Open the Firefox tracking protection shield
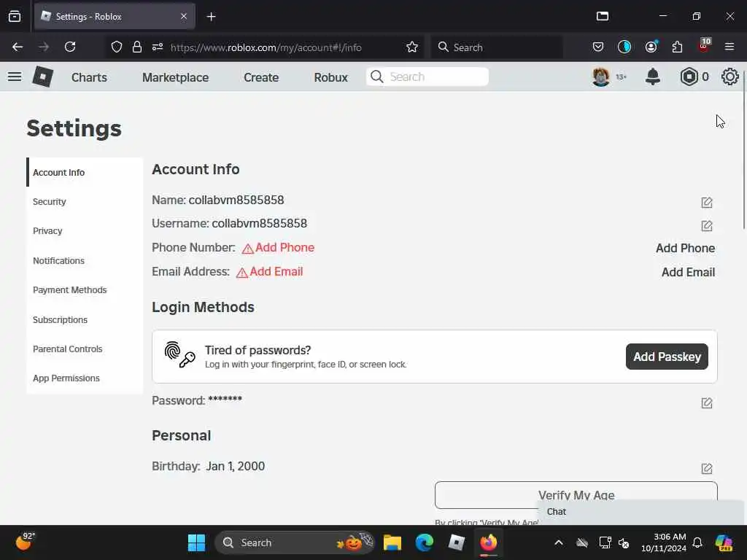747x560 pixels. point(117,47)
